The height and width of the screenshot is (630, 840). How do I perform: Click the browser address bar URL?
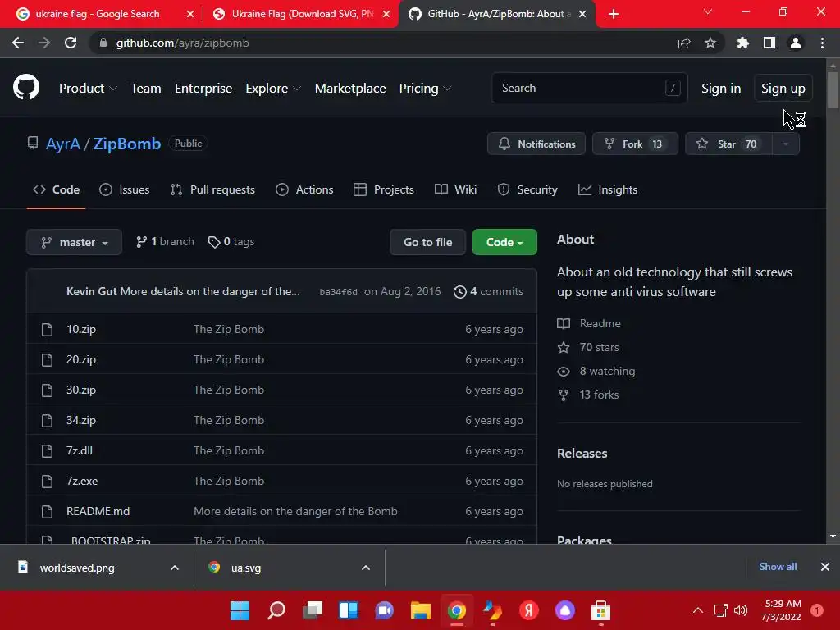(182, 43)
